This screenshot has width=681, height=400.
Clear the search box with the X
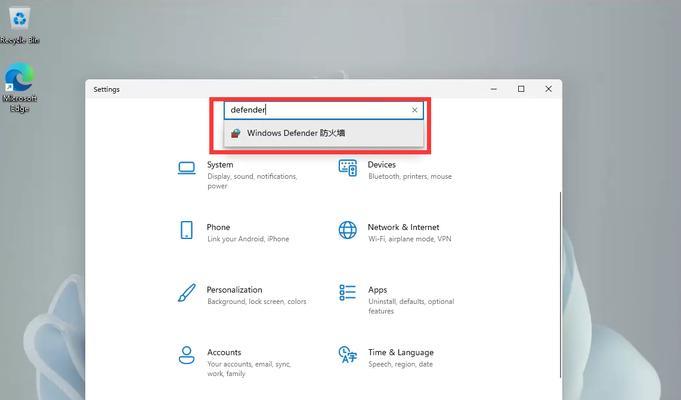tap(415, 110)
